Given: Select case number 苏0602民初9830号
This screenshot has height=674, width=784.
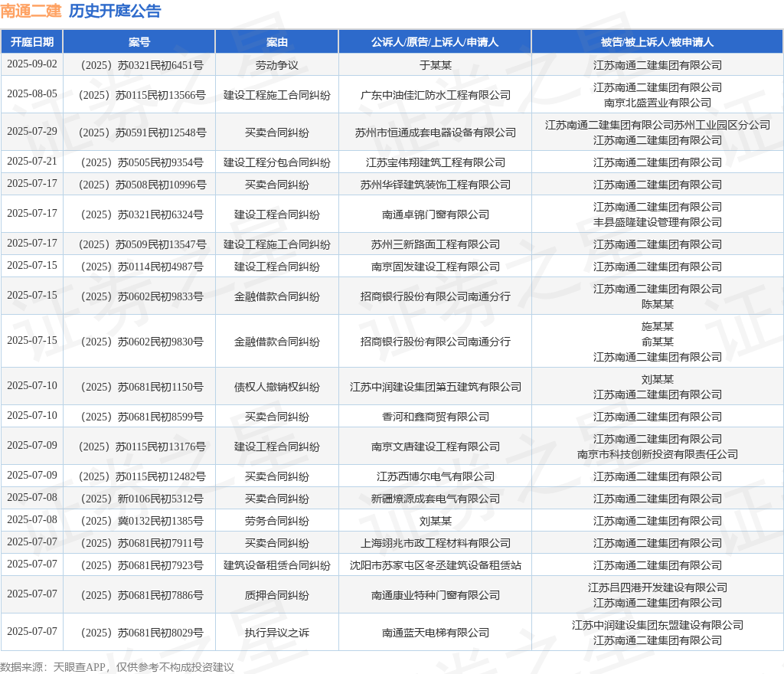Looking at the screenshot, I should pyautogui.click(x=142, y=342).
